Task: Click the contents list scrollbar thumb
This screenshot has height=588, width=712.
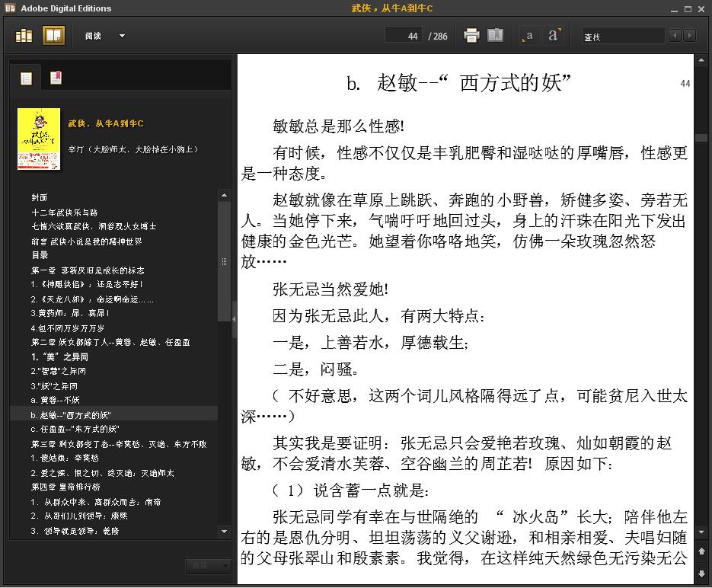Action: tap(224, 261)
